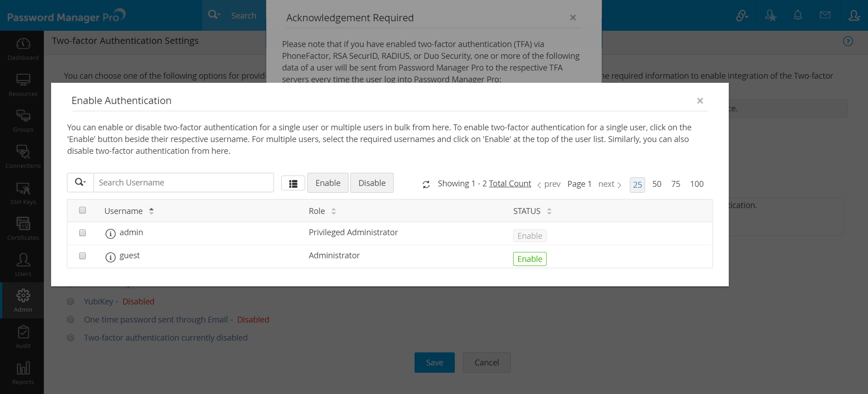Open the Admin tab in sidebar
The width and height of the screenshot is (868, 394).
click(x=23, y=300)
